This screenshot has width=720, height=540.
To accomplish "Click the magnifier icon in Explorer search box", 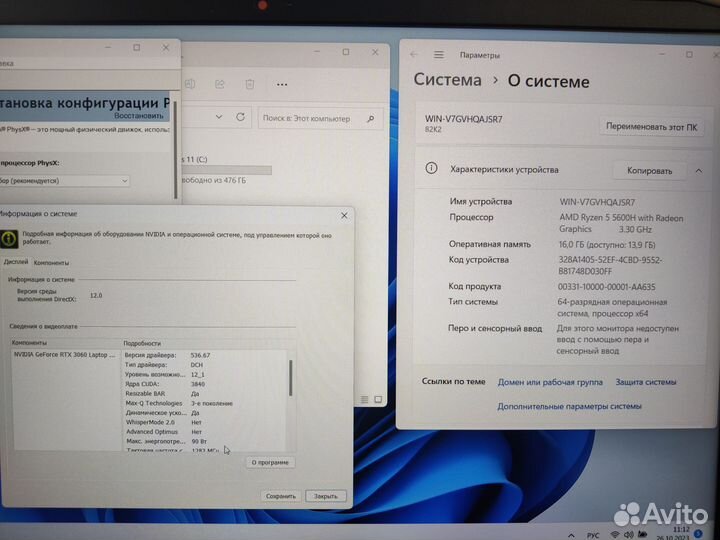I will 371,119.
